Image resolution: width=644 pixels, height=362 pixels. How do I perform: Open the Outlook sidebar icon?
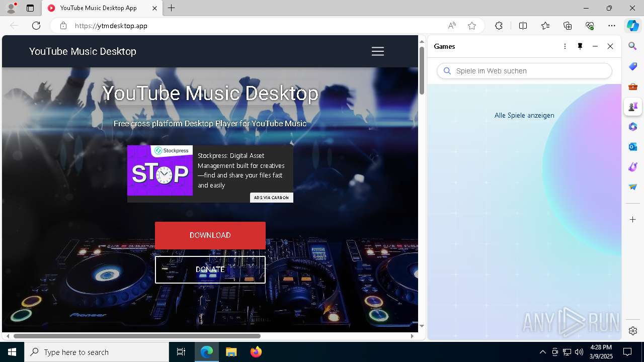point(633,147)
